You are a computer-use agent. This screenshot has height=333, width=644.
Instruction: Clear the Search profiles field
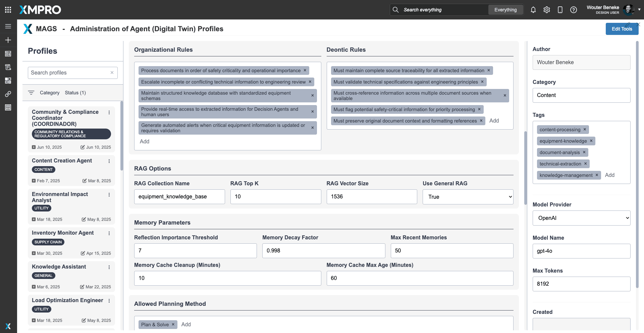tap(112, 73)
